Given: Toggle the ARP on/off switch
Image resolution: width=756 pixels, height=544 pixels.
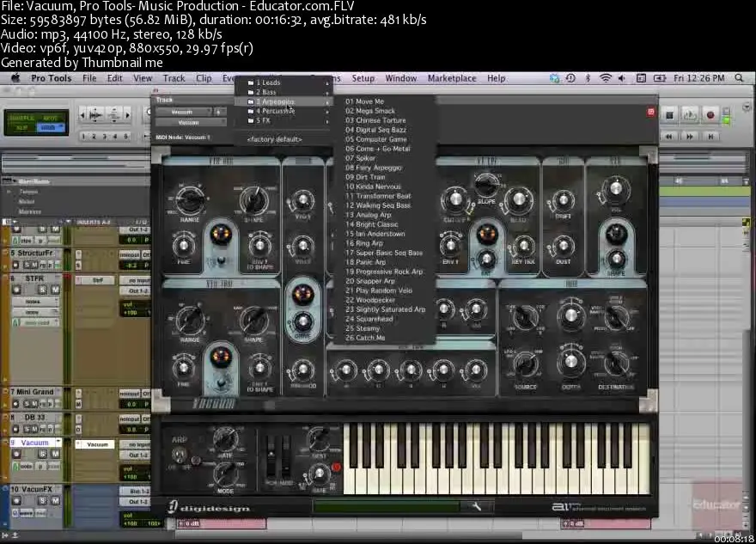Looking at the screenshot, I should [x=180, y=455].
